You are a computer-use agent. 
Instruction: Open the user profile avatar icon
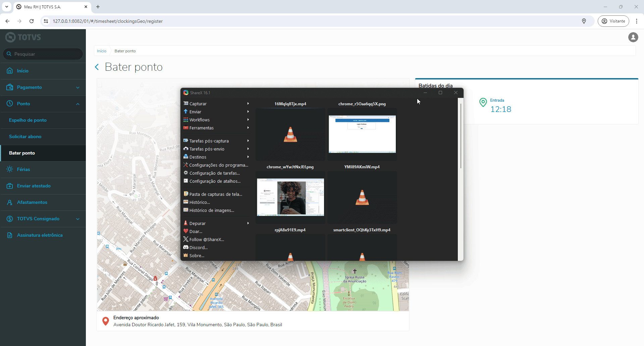pyautogui.click(x=633, y=37)
